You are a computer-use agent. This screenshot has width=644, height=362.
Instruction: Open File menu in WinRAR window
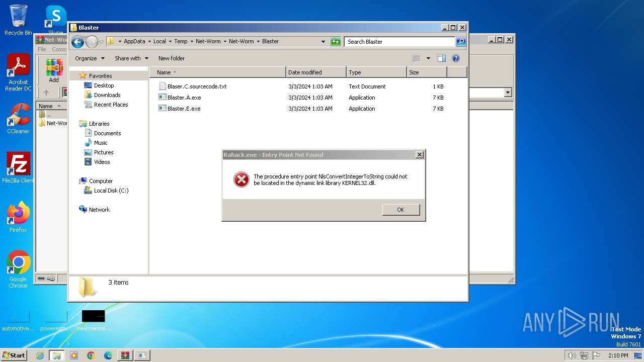pyautogui.click(x=42, y=49)
